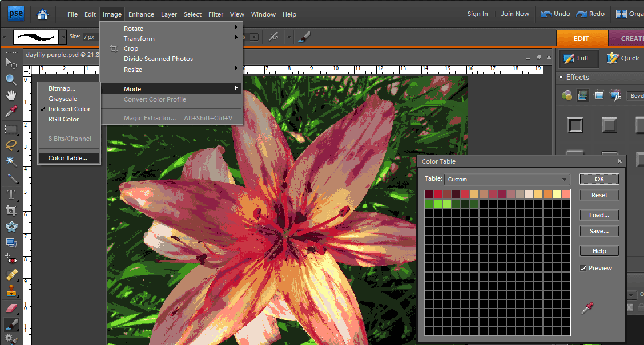
Task: Open the Table dropdown set to Custom
Action: point(507,179)
